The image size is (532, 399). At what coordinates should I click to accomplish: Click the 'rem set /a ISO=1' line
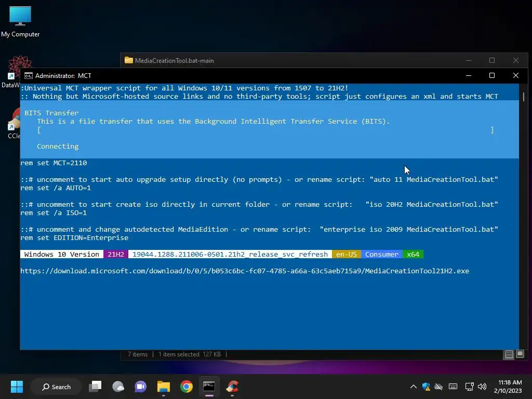pos(54,212)
